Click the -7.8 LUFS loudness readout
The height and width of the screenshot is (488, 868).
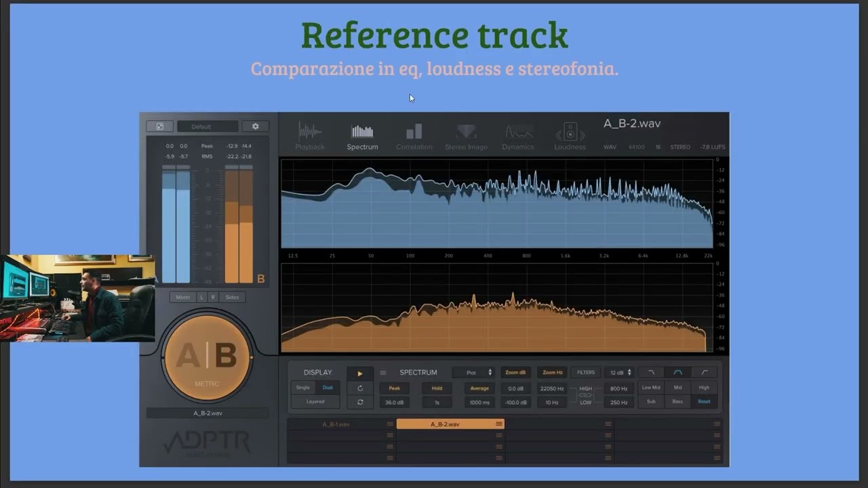713,147
